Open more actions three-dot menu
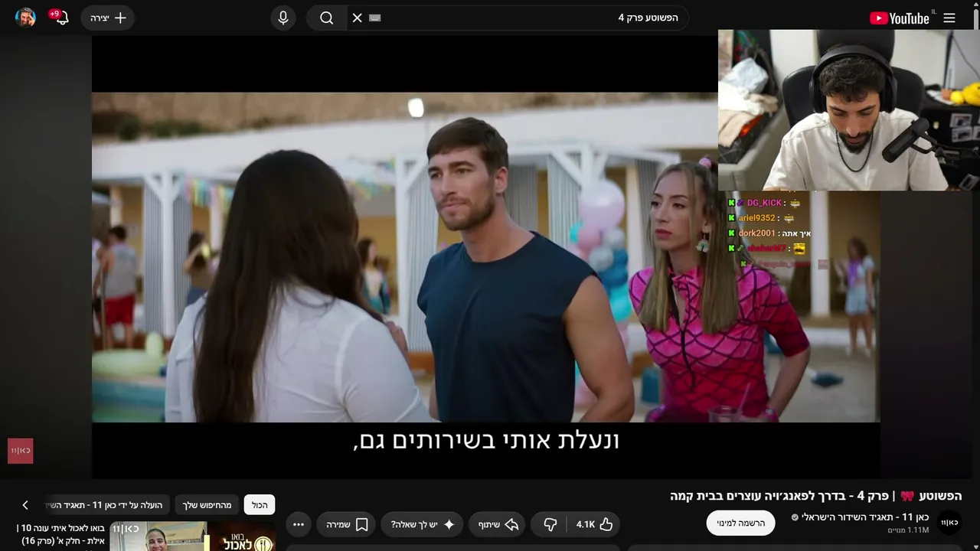 pos(299,524)
